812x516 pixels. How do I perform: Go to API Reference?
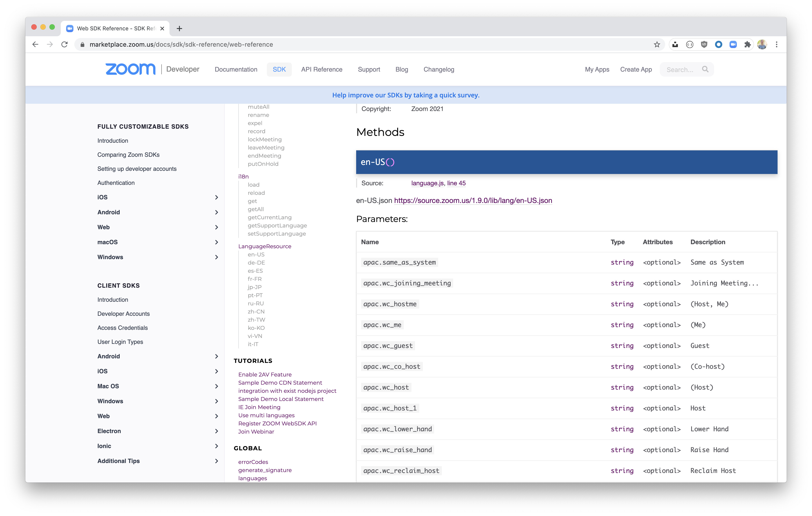322,70
